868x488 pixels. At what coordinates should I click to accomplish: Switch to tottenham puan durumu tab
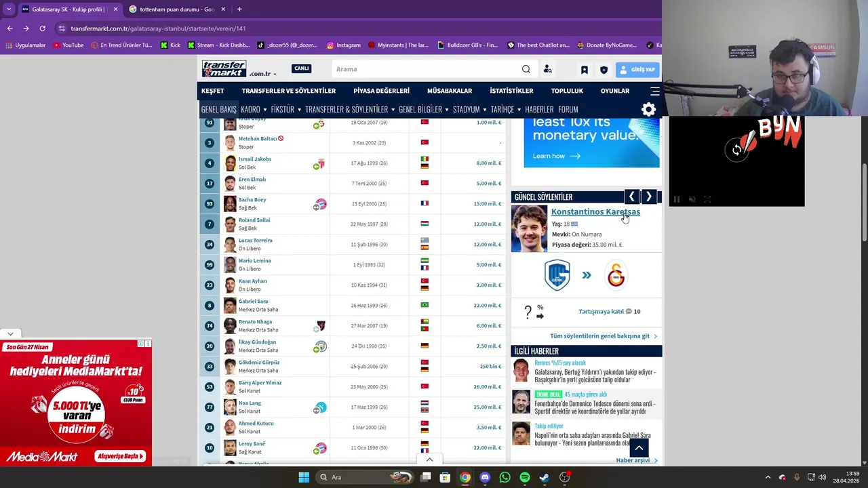pos(176,9)
